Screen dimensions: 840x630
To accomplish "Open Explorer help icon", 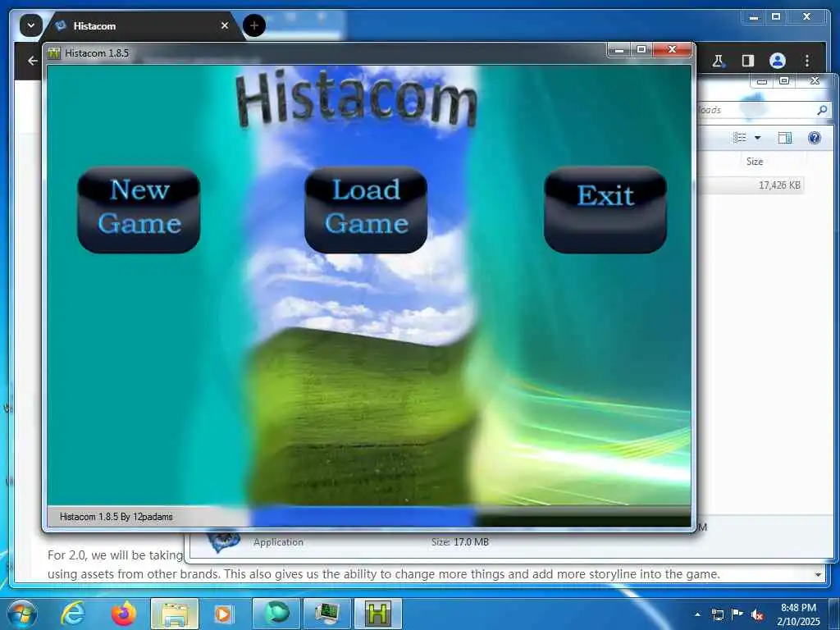I will (x=815, y=138).
